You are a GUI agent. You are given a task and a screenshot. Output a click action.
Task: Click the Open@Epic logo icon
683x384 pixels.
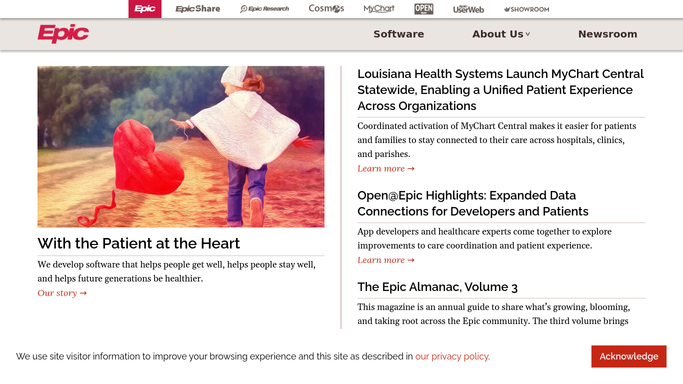[x=423, y=9]
